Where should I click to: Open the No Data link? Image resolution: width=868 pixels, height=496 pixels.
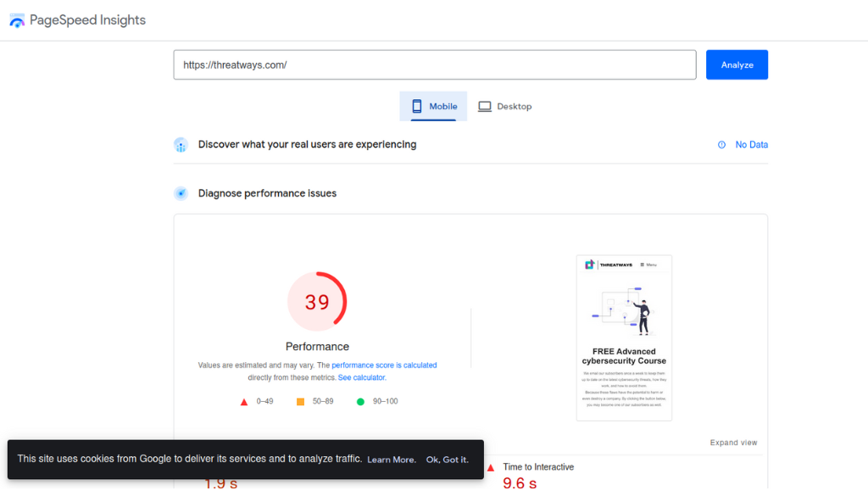tap(751, 144)
